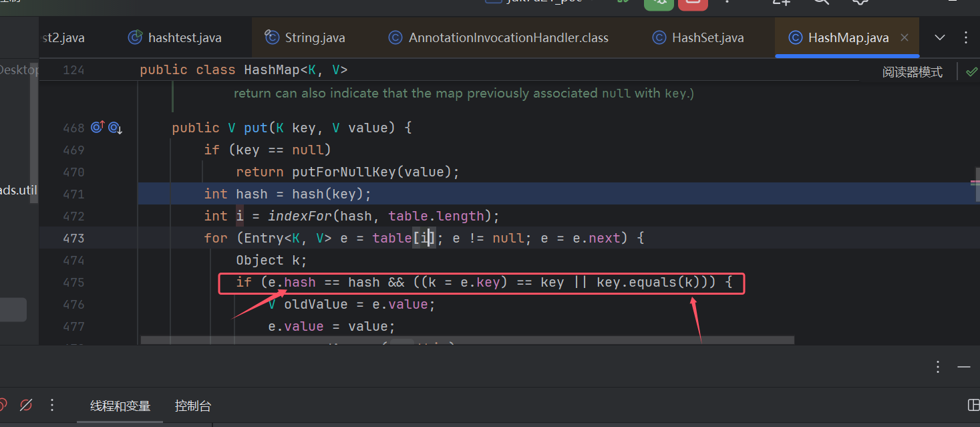
Task: Click the green checkmark inspection indicator
Action: pyautogui.click(x=972, y=72)
